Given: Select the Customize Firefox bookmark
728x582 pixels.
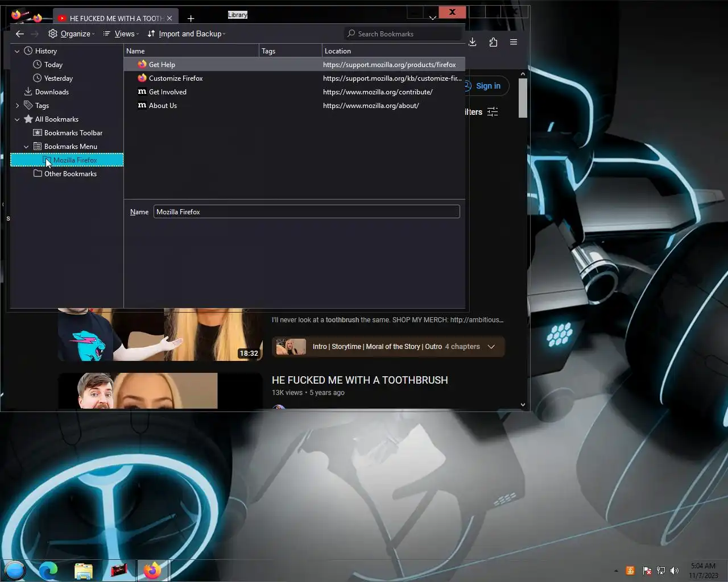Looking at the screenshot, I should click(294, 78).
